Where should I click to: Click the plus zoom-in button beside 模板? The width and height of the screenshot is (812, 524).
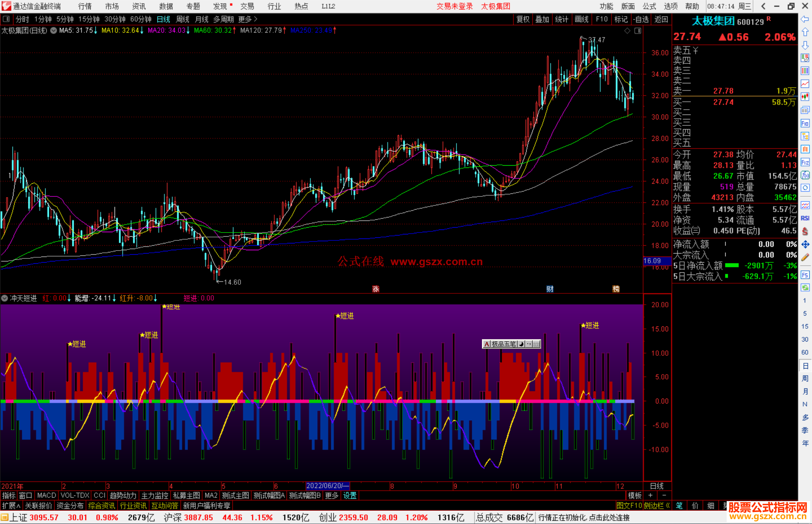click(650, 495)
